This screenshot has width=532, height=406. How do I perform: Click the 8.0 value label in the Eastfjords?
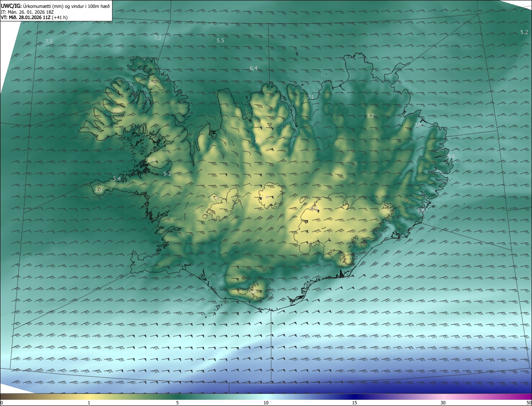[451, 157]
